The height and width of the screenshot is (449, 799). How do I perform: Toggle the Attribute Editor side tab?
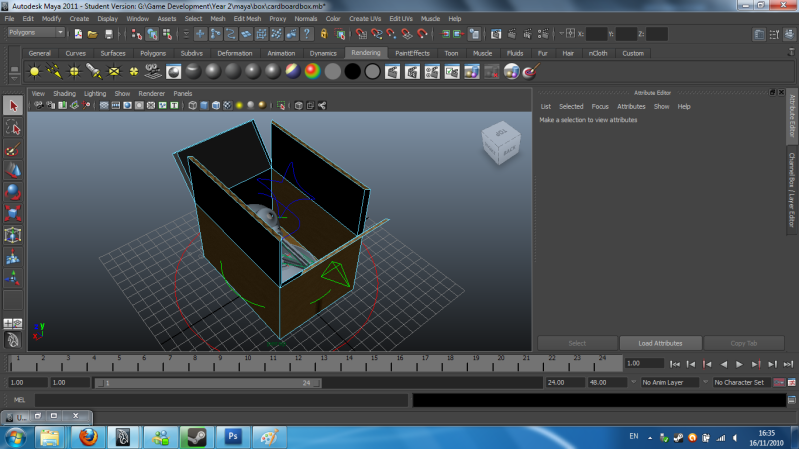coord(791,115)
